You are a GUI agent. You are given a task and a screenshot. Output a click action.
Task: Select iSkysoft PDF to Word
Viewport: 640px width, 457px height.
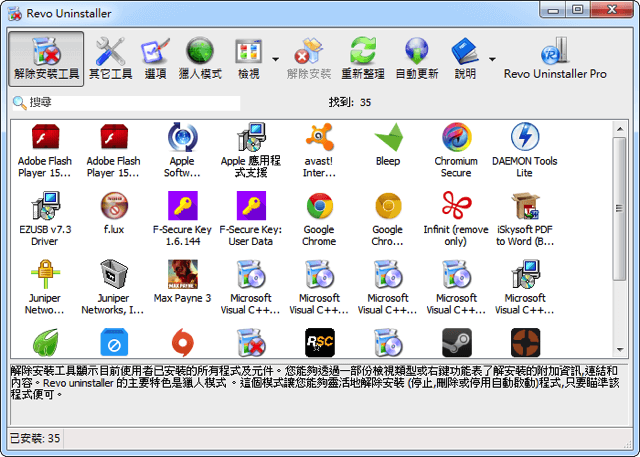point(524,219)
